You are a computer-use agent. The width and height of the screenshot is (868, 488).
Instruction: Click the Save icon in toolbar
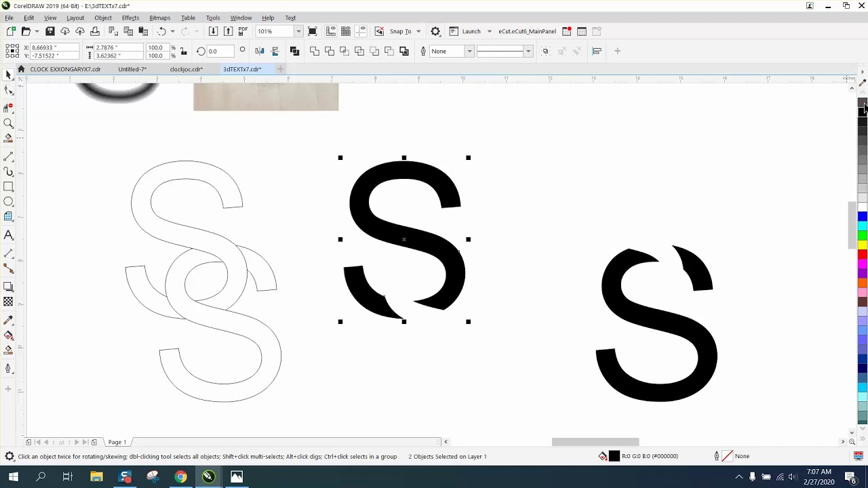(50, 31)
